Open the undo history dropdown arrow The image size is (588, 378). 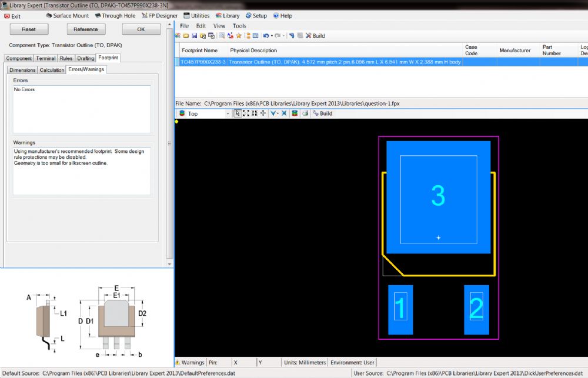point(272,36)
